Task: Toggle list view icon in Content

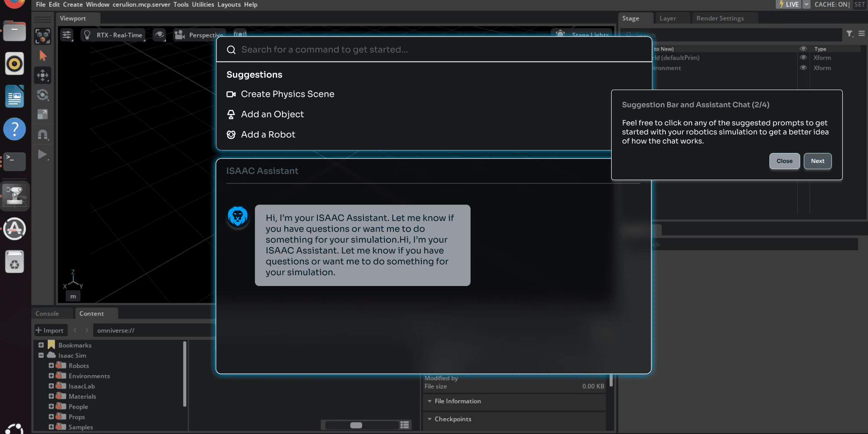Action: [x=405, y=425]
